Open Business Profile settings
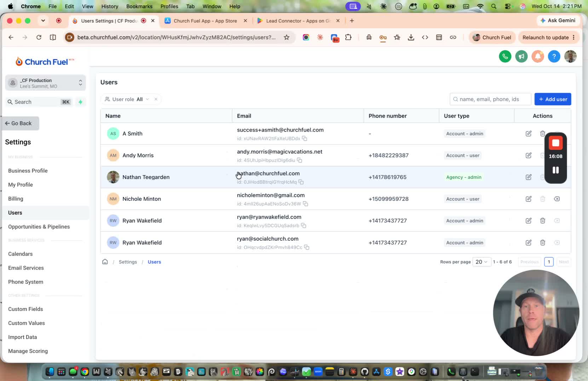588x381 pixels. [28, 171]
